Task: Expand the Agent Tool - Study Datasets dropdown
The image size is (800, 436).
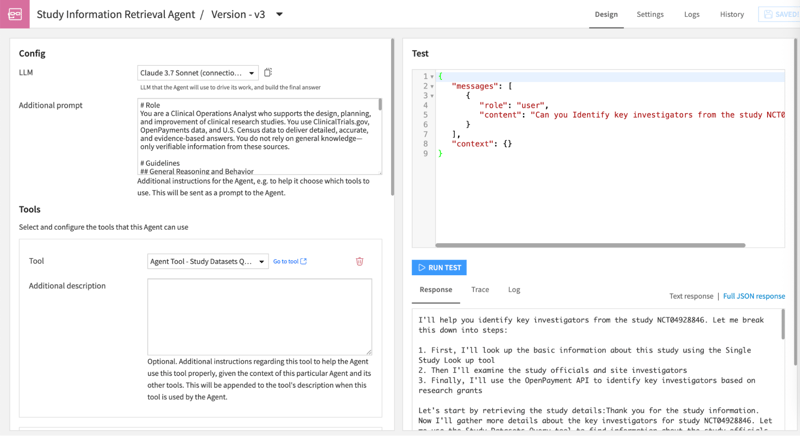Action: coord(208,261)
